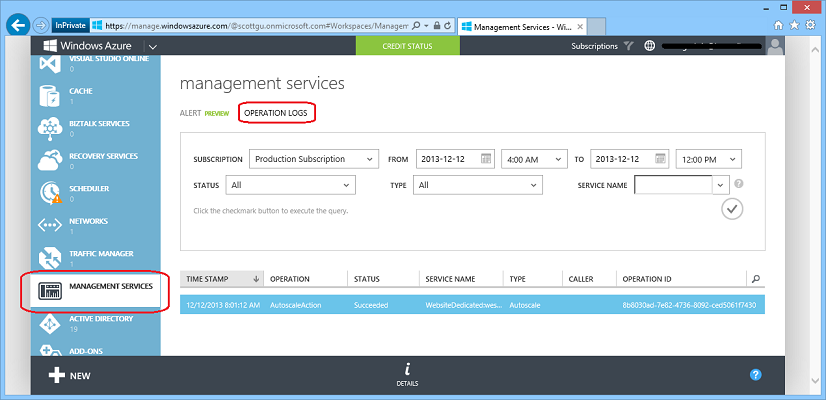Open the Credit Status banner
Screen dimensions: 826x400
coord(406,46)
